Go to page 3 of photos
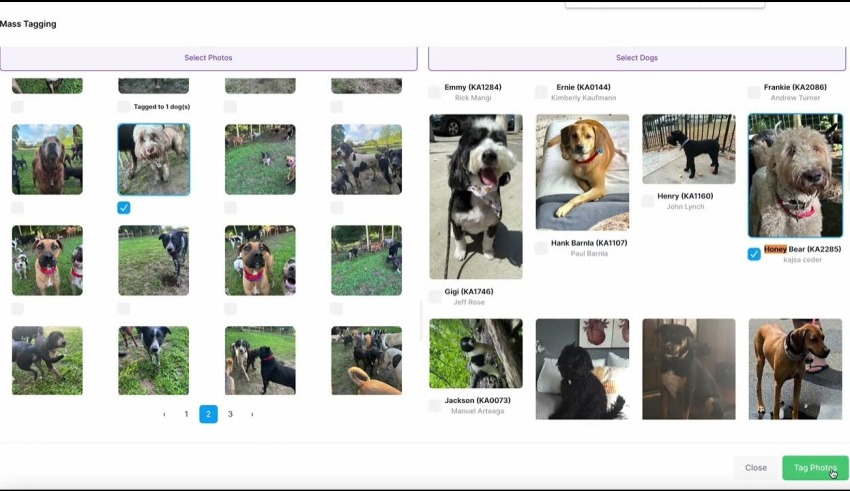 [230, 414]
